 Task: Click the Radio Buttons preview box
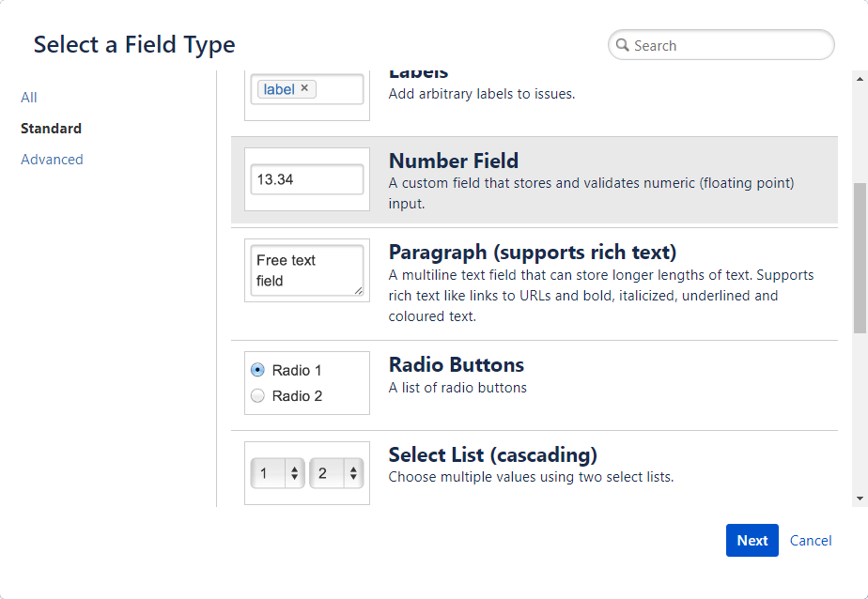tap(306, 382)
